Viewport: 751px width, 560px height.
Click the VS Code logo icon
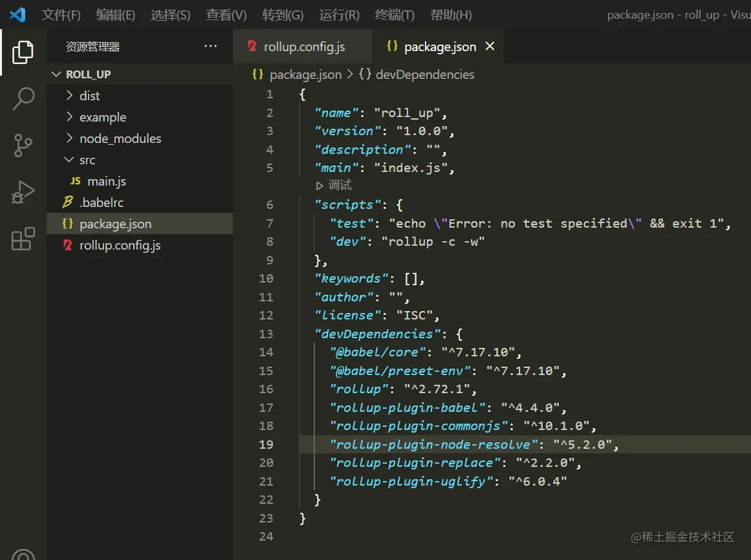[17, 15]
